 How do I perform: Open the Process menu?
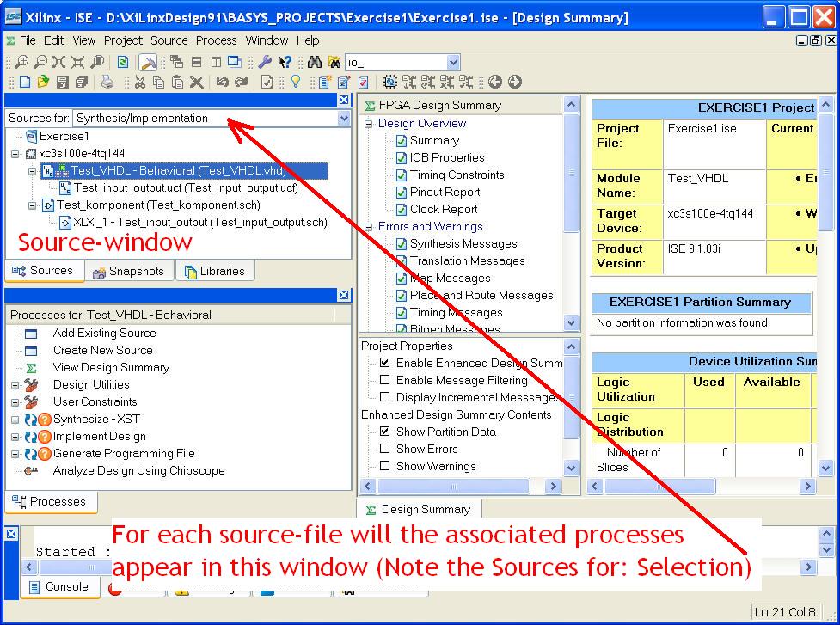216,40
